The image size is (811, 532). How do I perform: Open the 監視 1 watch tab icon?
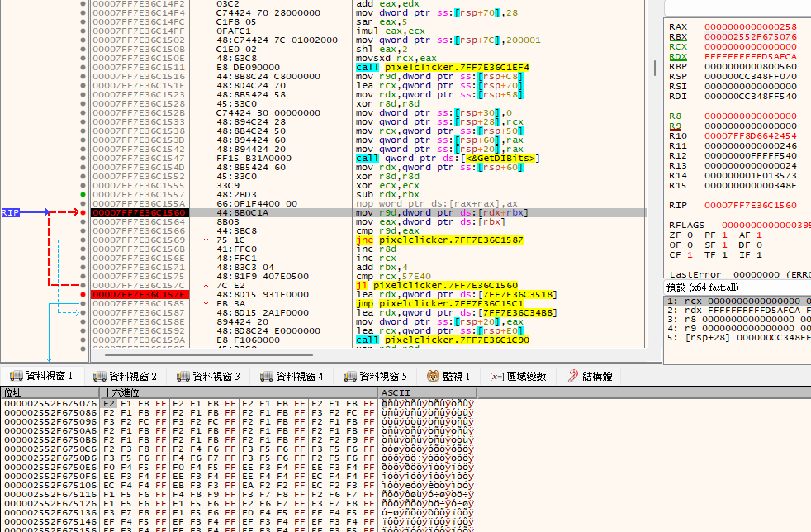[433, 376]
